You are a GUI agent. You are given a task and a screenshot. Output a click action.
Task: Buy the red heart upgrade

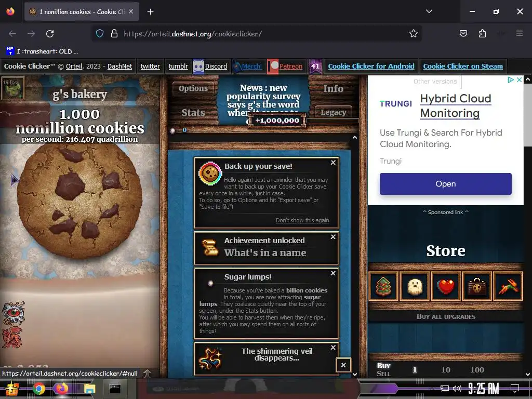pyautogui.click(x=446, y=286)
